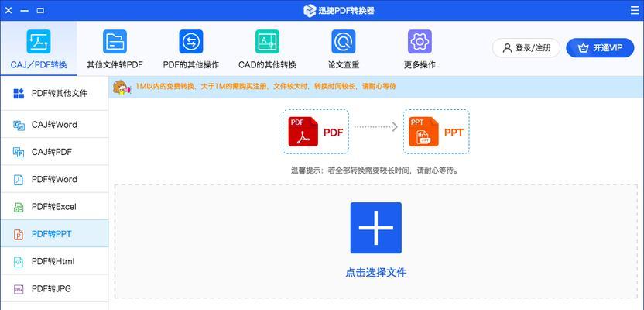Click the user avatar icon in 登录/注册
Image resolution: width=644 pixels, height=310 pixels.
[x=508, y=48]
